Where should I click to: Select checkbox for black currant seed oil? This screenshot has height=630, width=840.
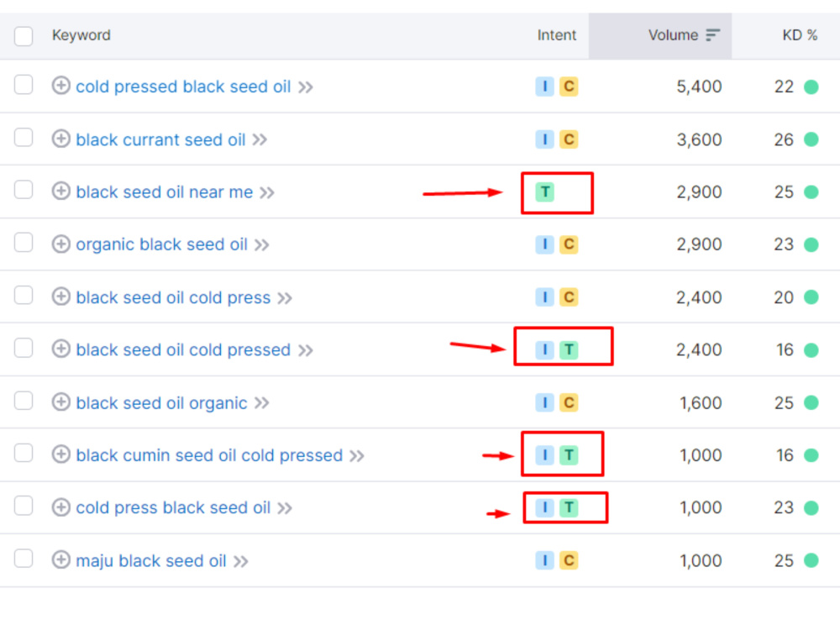pos(24,137)
